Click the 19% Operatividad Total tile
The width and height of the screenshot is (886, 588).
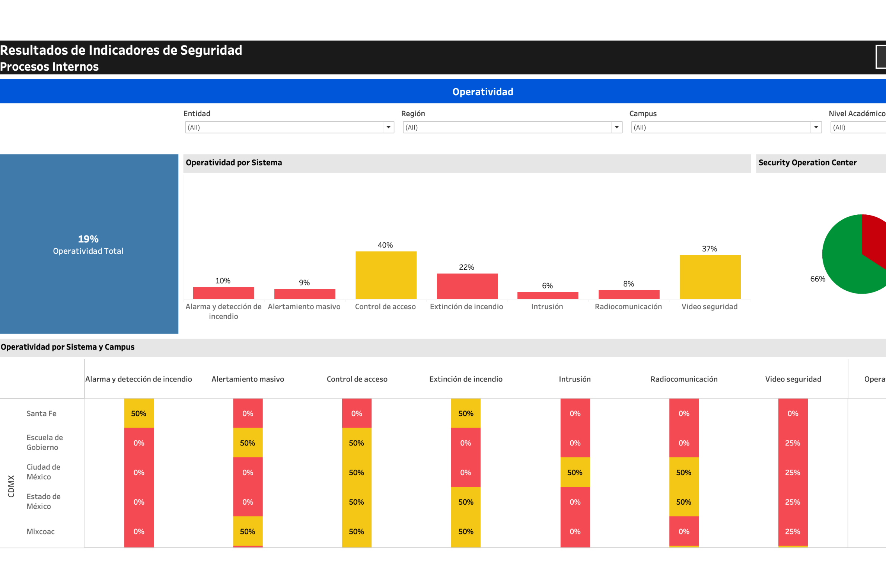coord(89,244)
